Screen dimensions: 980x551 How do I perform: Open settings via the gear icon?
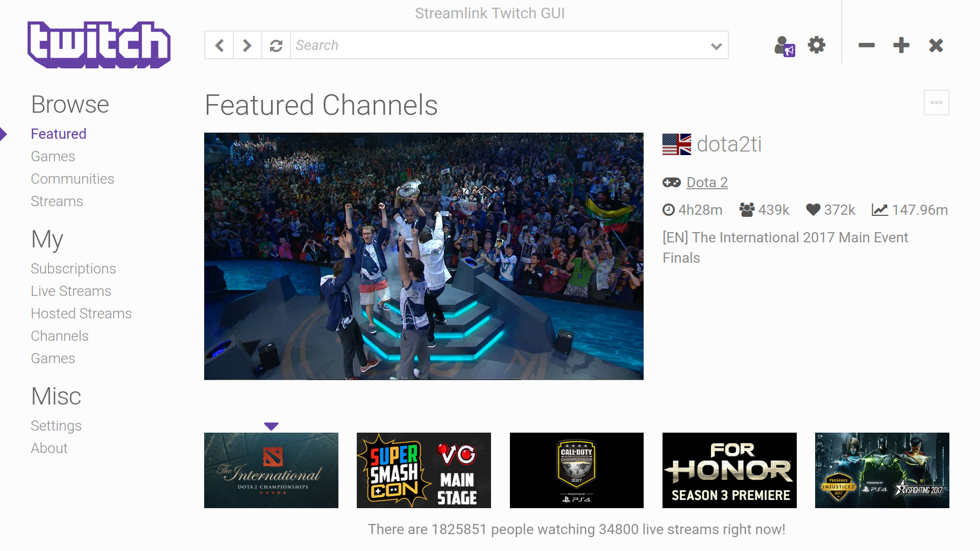pyautogui.click(x=817, y=45)
